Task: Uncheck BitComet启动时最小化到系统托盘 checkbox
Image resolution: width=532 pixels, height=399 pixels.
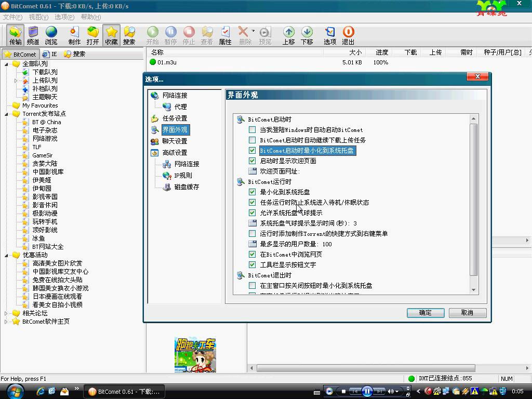Action: point(252,150)
